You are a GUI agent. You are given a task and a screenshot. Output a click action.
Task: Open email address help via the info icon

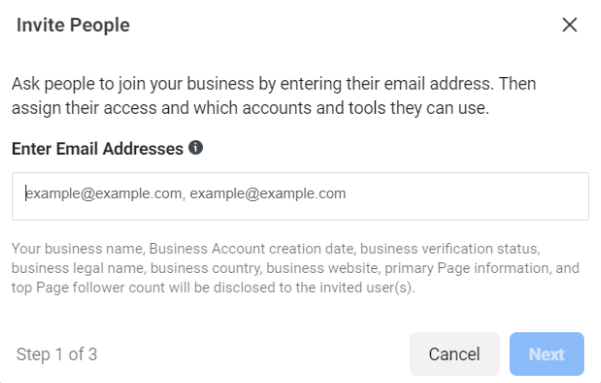click(195, 148)
